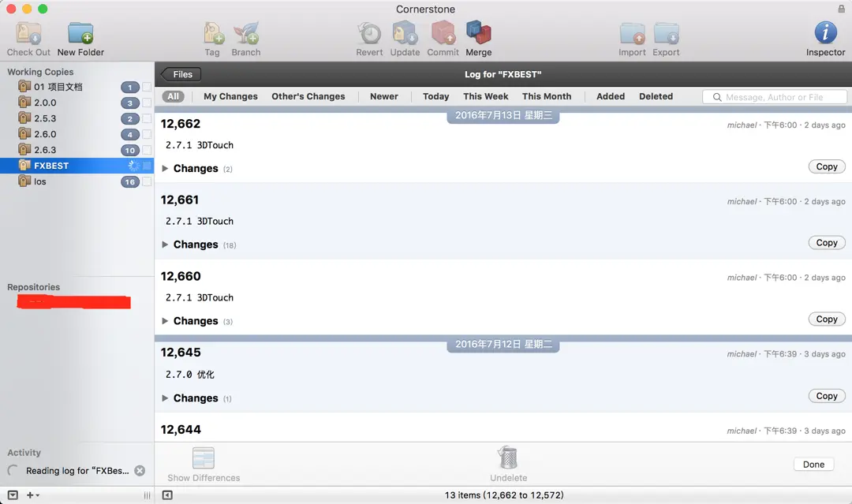Toggle checkbox beside 2.0.0
Screen dimensions: 852x504
[147, 103]
